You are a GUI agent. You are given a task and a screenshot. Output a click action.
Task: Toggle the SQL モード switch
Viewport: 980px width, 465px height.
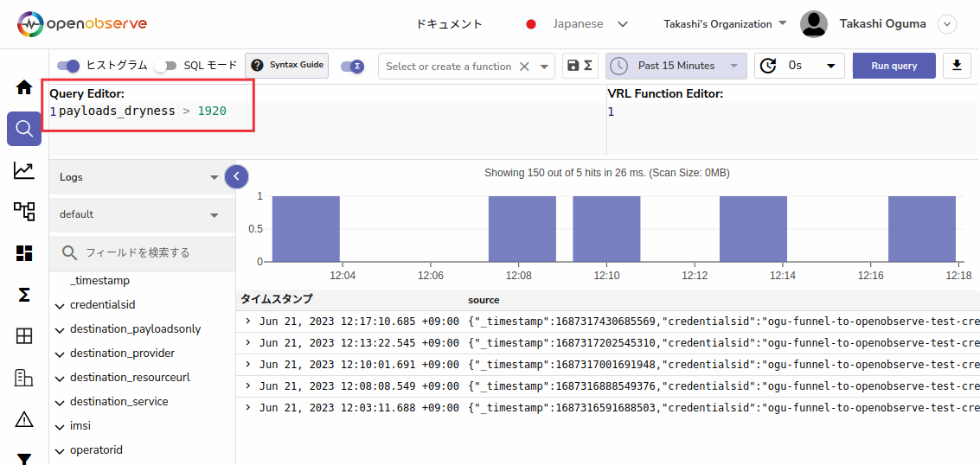click(x=166, y=65)
